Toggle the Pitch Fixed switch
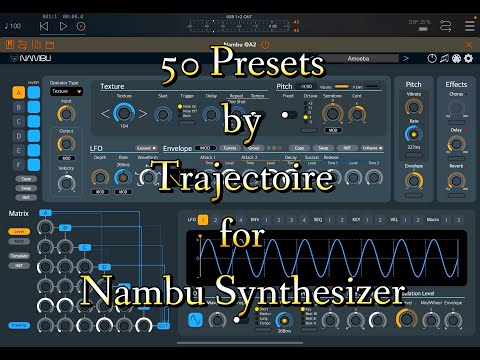 tap(289, 115)
